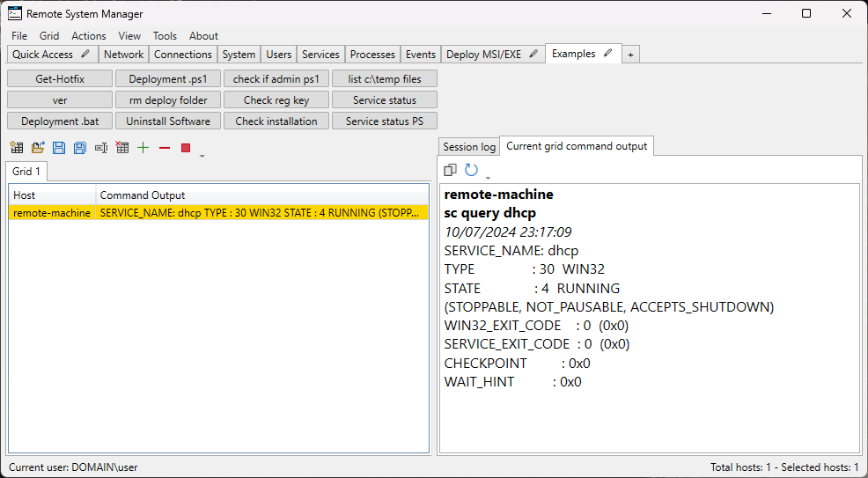This screenshot has height=478, width=868.
Task: Open the grid toolbar overflow arrow
Action: pos(202,157)
